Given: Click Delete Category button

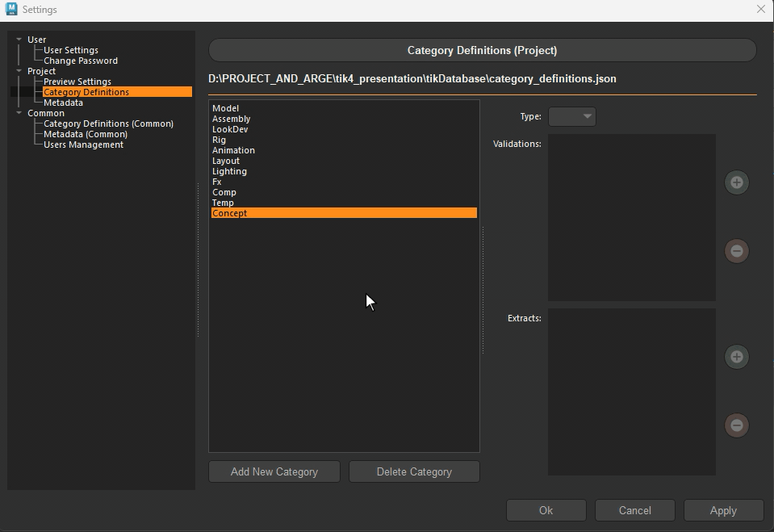Looking at the screenshot, I should click(414, 471).
